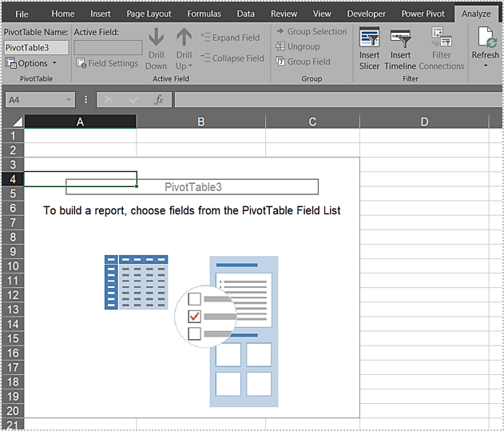Click the Filter Connections icon
Screen dimensions: 504x431
[x=441, y=38]
